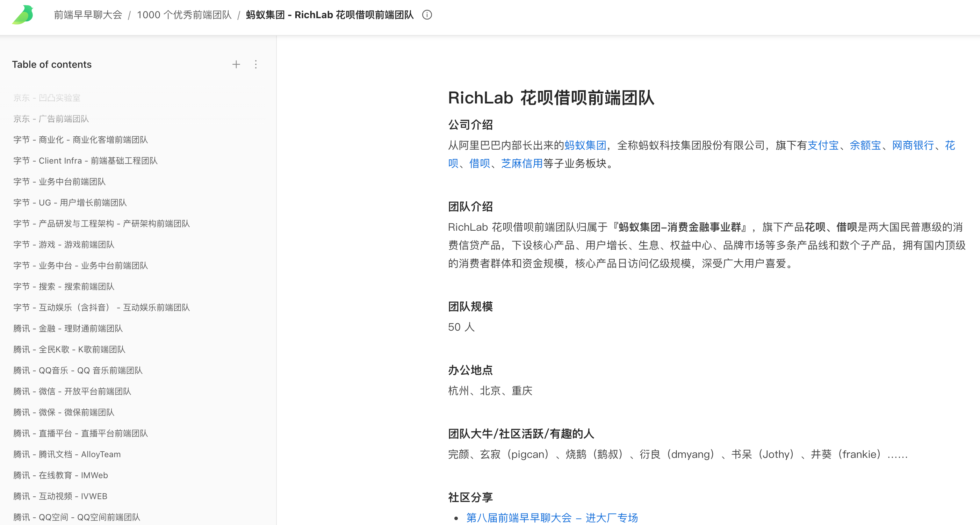980x525 pixels.
Task: Select 腾讯 - 腾讯文档 - AlloyTeam entry
Action: pyautogui.click(x=66, y=454)
